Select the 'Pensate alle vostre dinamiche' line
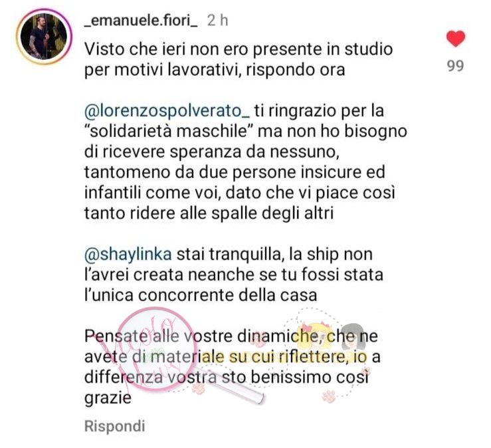Viewport: 491px width, 448px height. 231,336
